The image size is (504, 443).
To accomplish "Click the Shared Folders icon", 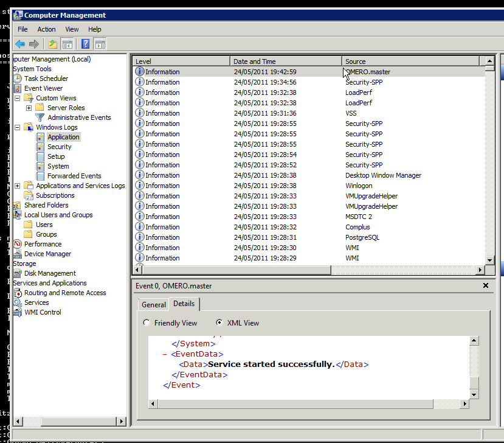I will (x=18, y=205).
